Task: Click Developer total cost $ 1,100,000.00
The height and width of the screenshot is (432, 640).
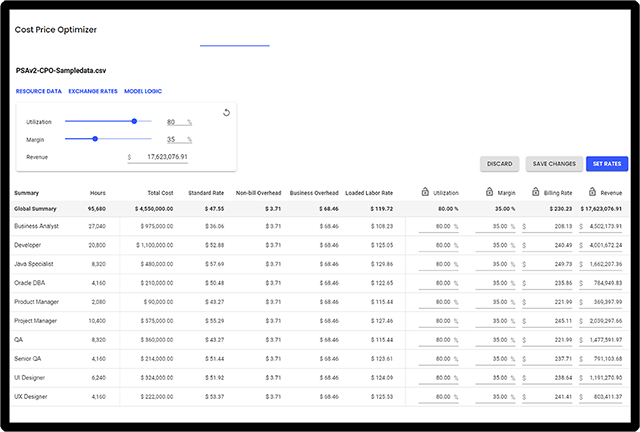Action: 155,245
